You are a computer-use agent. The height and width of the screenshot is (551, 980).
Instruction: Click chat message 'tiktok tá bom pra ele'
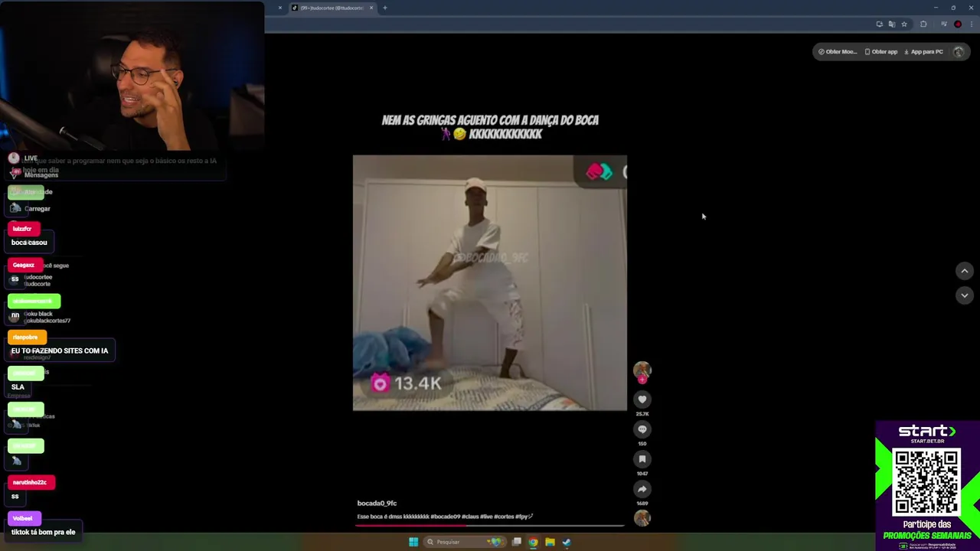[x=43, y=532]
